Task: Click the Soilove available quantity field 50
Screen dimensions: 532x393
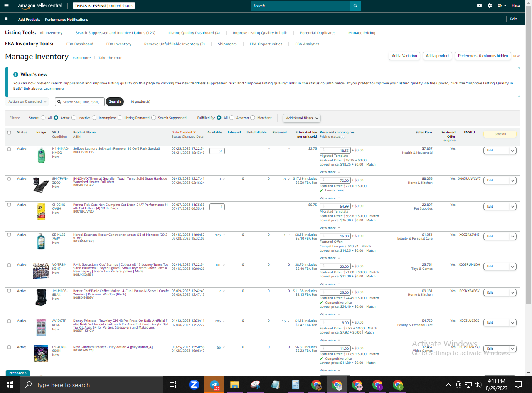Action: coord(217,151)
